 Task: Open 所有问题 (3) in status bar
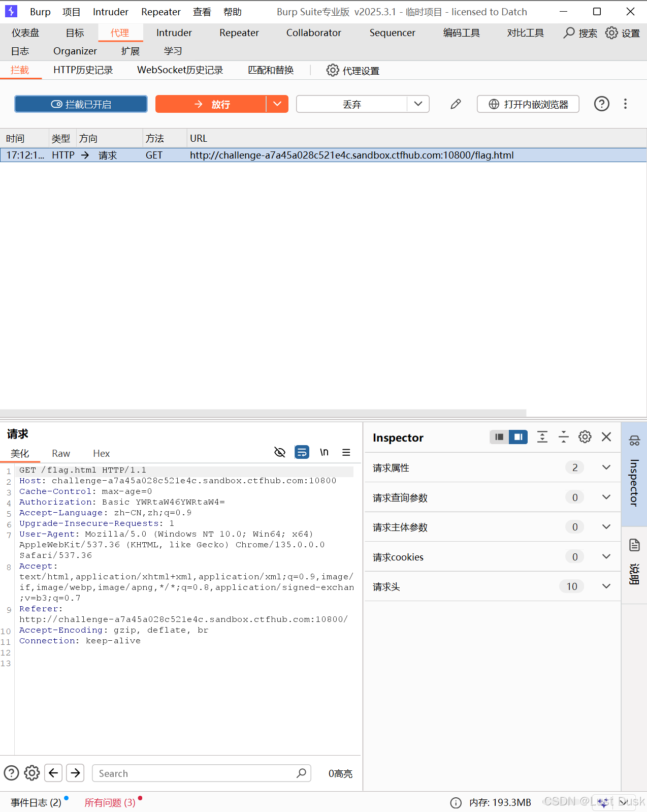(110, 802)
